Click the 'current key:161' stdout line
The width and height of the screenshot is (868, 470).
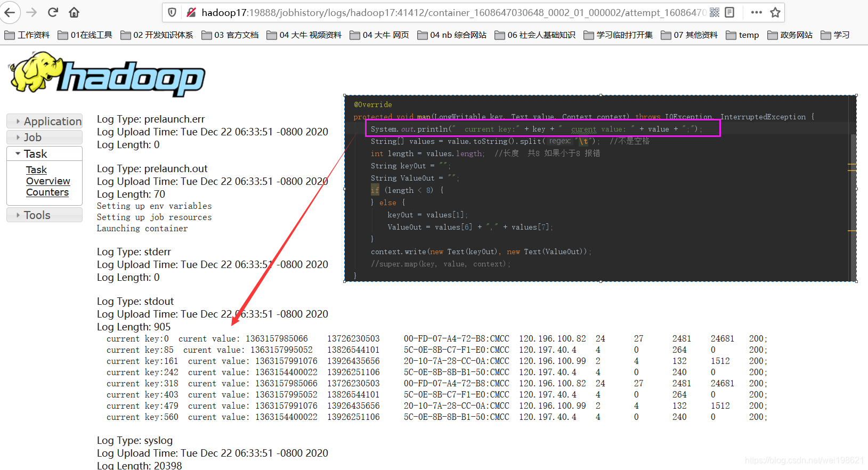436,361
